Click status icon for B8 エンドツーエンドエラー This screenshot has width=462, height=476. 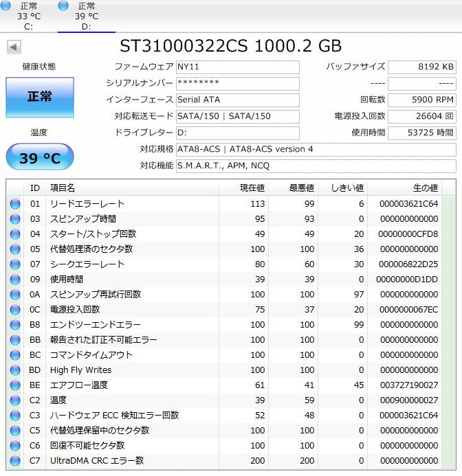15,325
